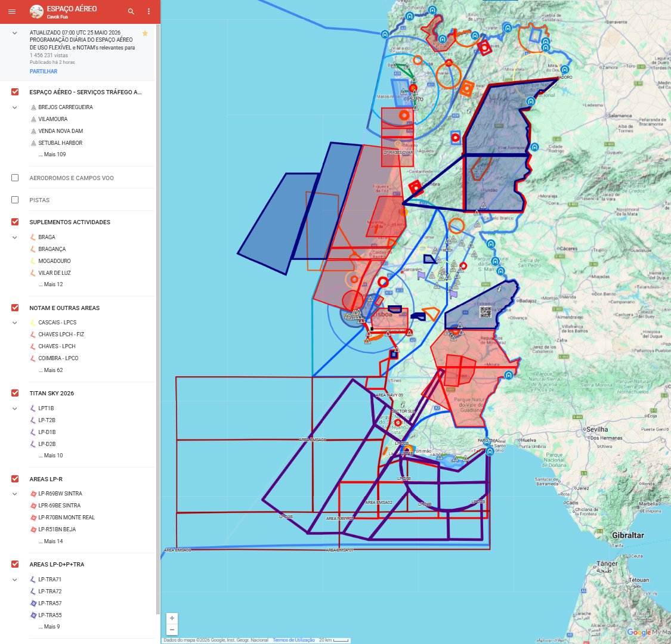Uncheck SUPLEMENTOS ACTIVIDADES layer
This screenshot has width=671, height=644.
pos(15,222)
